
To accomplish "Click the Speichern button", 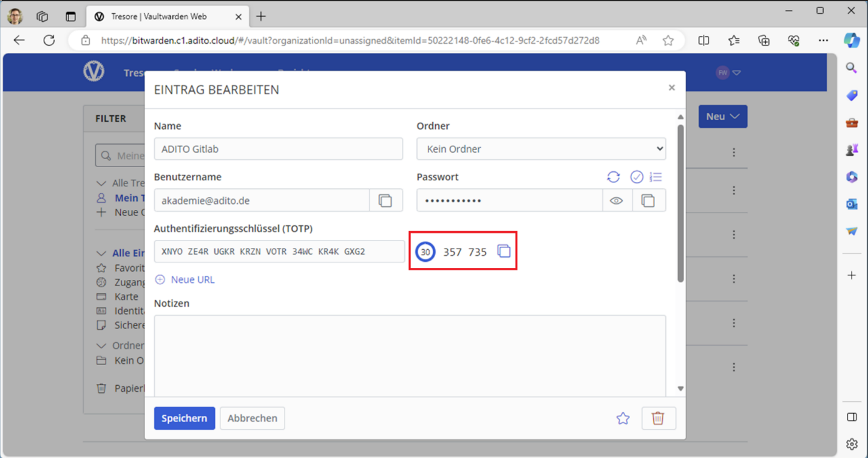I will pyautogui.click(x=185, y=418).
